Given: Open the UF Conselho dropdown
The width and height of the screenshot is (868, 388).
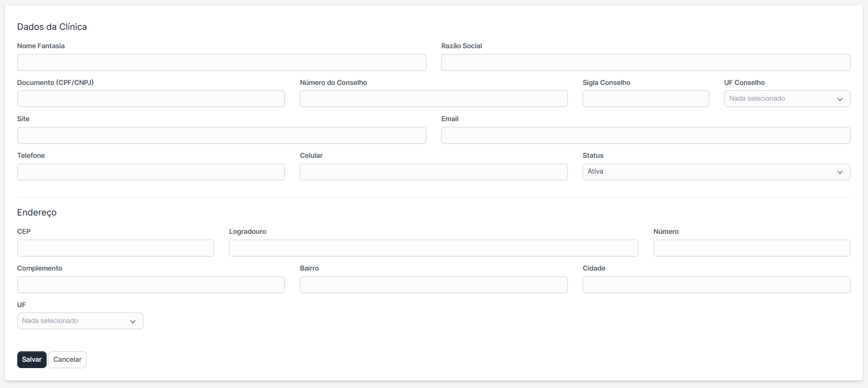Looking at the screenshot, I should click(x=787, y=99).
